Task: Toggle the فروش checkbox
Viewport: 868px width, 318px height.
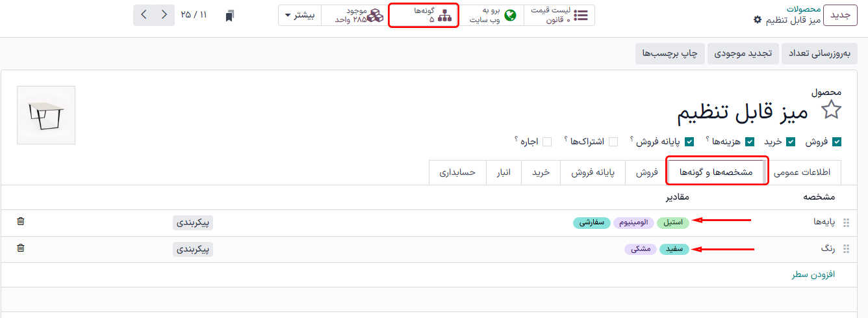Action: point(837,142)
